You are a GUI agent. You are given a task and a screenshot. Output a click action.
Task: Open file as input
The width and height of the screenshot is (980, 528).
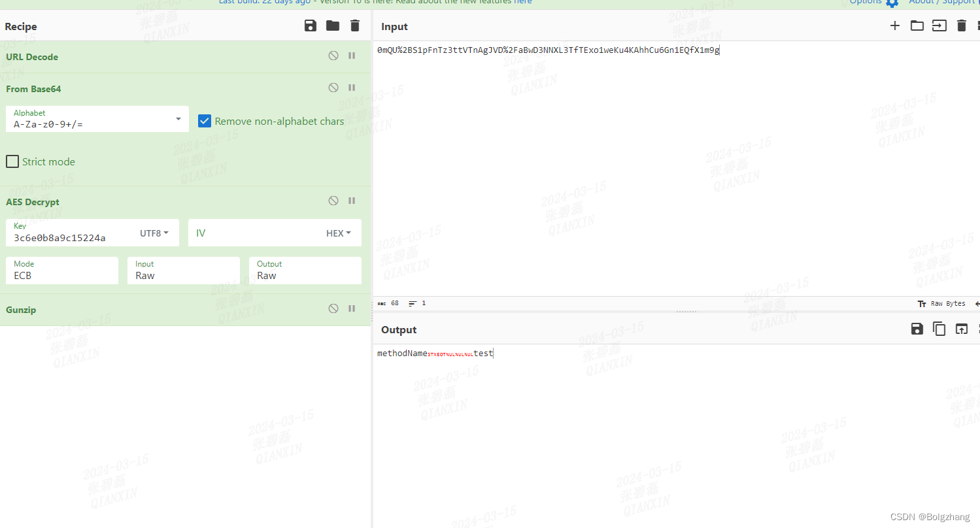(939, 26)
